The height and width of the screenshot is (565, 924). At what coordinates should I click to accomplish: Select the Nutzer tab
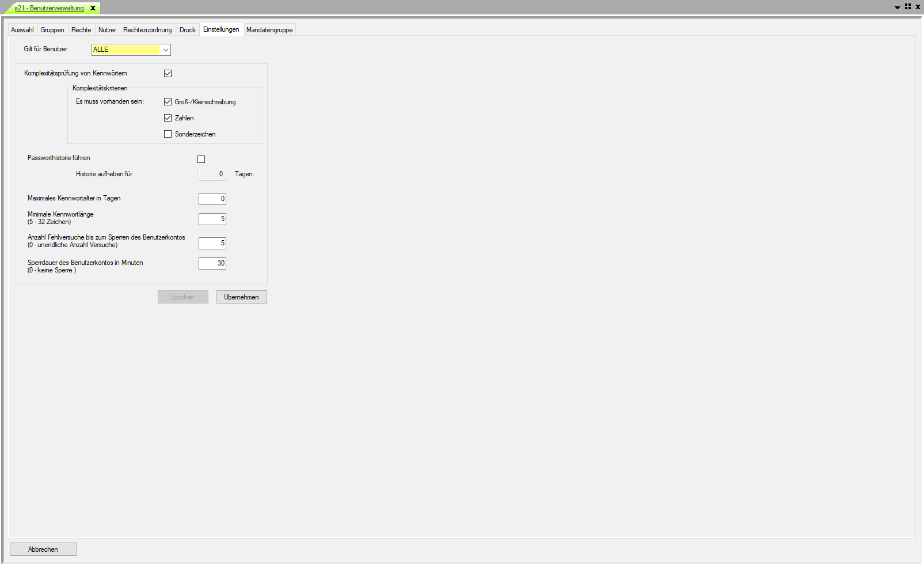click(x=107, y=30)
